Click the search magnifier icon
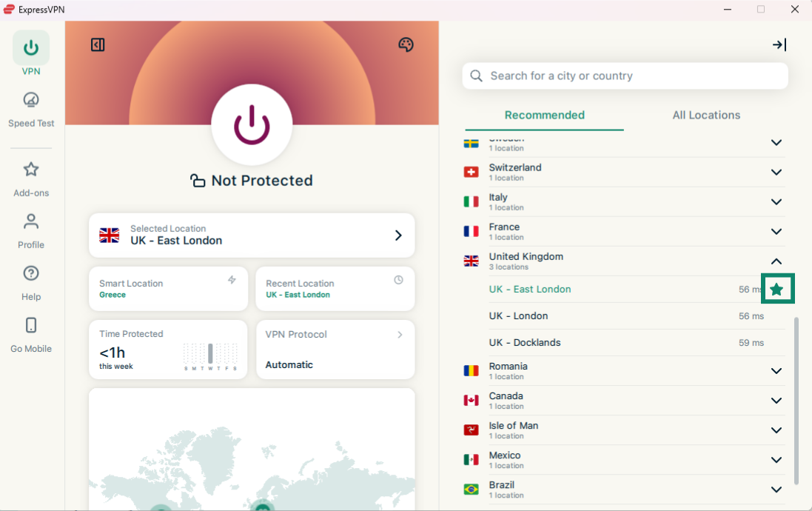The width and height of the screenshot is (812, 511). point(476,76)
